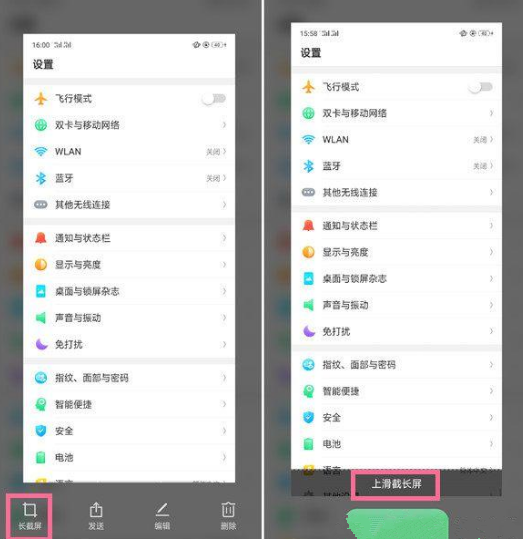Click WLAN wifi icon in right screenshot
The height and width of the screenshot is (539, 523).
[x=308, y=140]
